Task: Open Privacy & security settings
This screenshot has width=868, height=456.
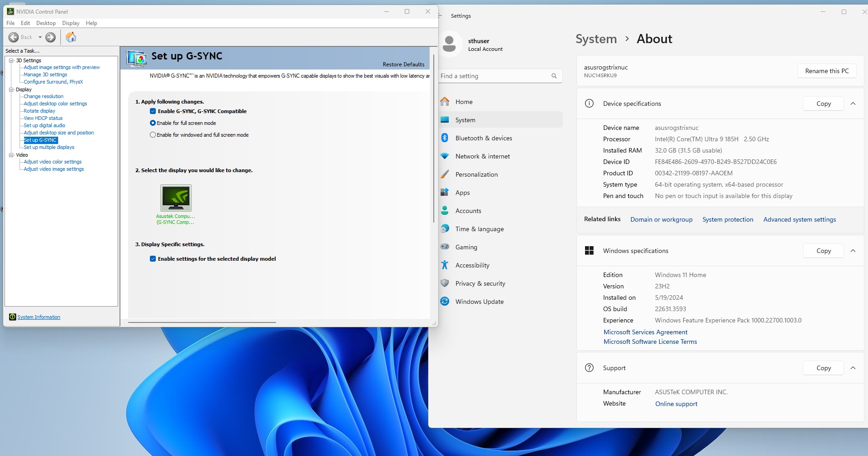Action: 480,283
